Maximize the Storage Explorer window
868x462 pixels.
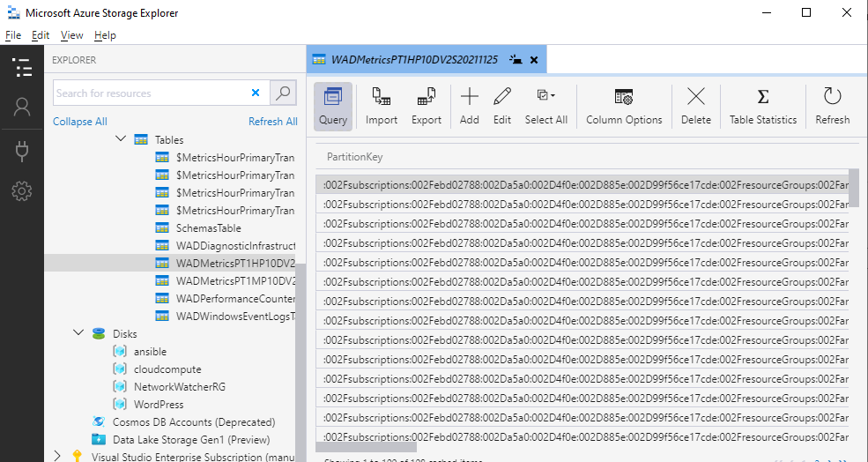(806, 12)
